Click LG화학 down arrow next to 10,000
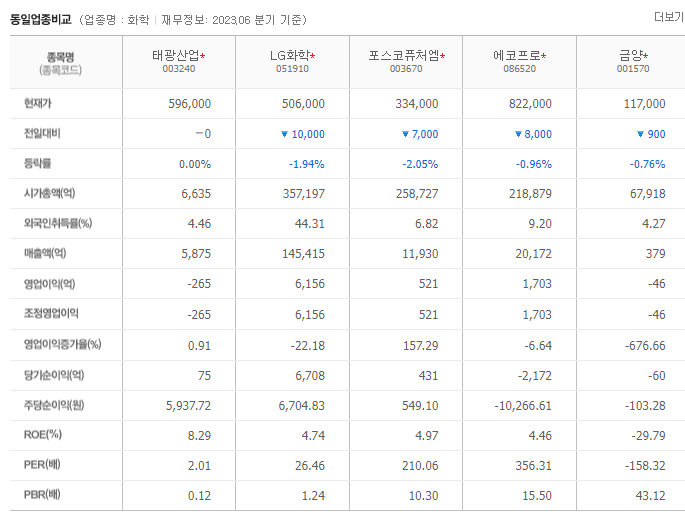This screenshot has width=685, height=515. pyautogui.click(x=284, y=134)
